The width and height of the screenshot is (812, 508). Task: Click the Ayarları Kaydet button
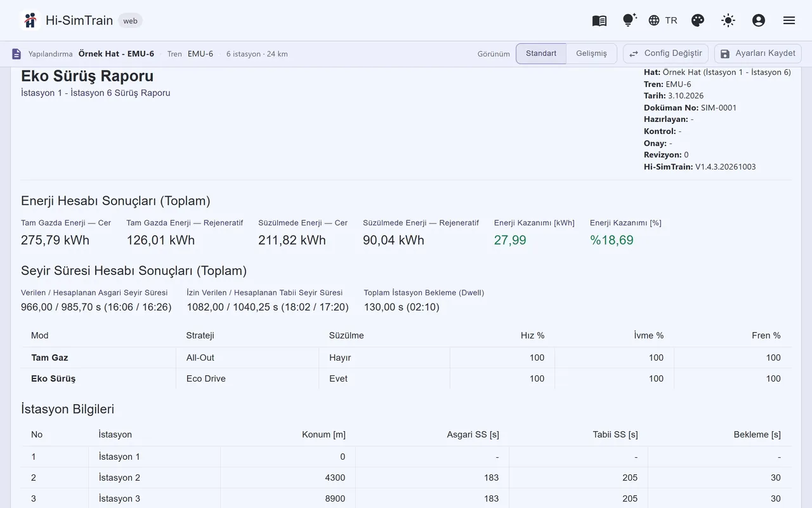757,53
